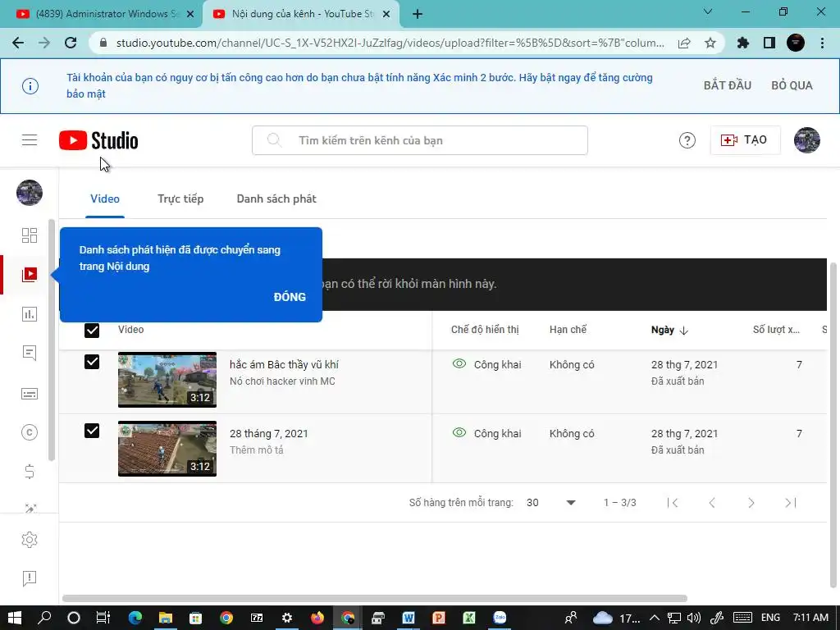
Task: Uncheck the '28 tháng 7, 2021' video
Action: tap(92, 431)
